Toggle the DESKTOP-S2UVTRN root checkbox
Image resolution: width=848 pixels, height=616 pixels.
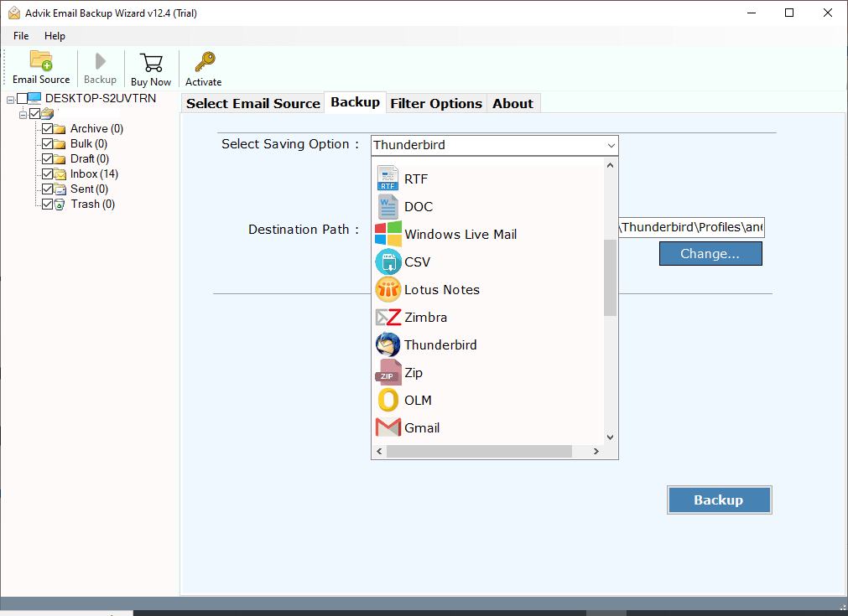tap(22, 98)
